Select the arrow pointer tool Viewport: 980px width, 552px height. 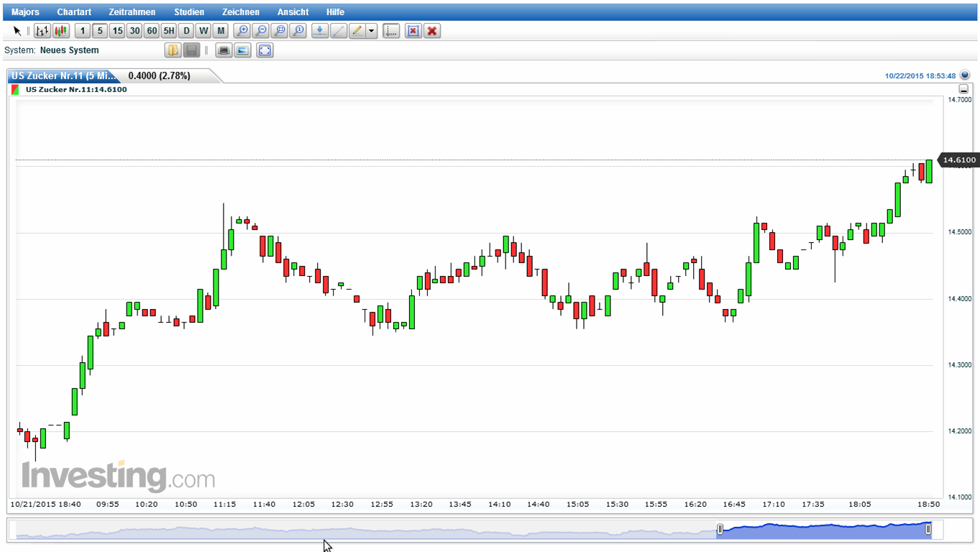17,31
